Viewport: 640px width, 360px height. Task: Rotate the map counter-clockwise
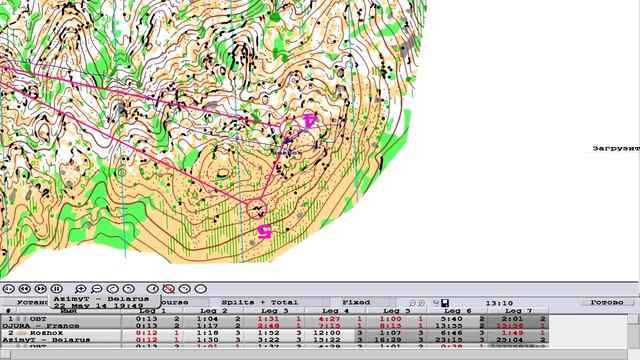129,289
